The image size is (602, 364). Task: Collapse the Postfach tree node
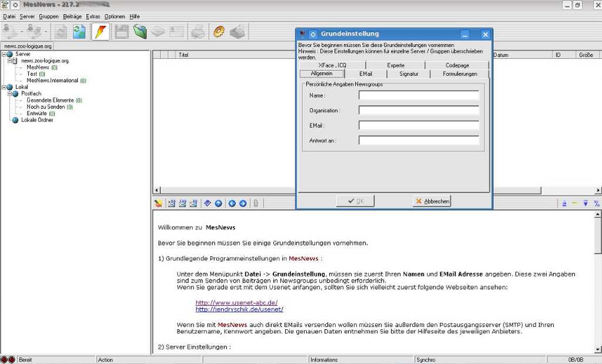click(9, 94)
